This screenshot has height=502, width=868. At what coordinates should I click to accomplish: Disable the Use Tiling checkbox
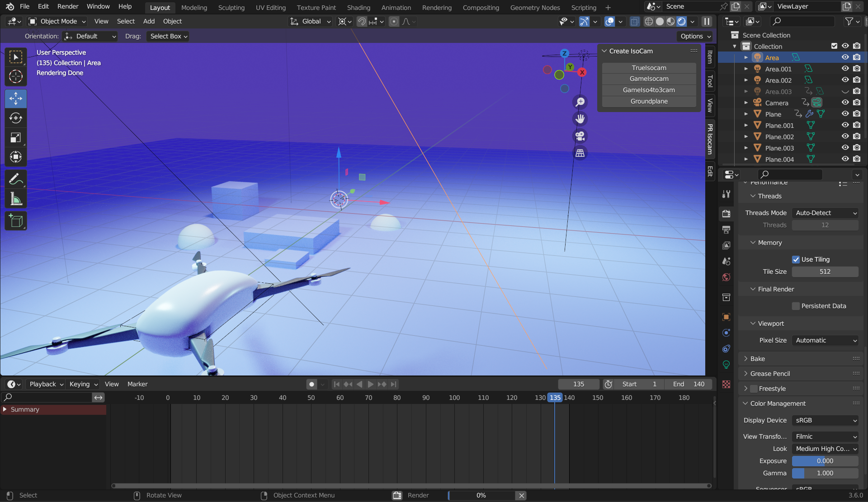pyautogui.click(x=796, y=259)
